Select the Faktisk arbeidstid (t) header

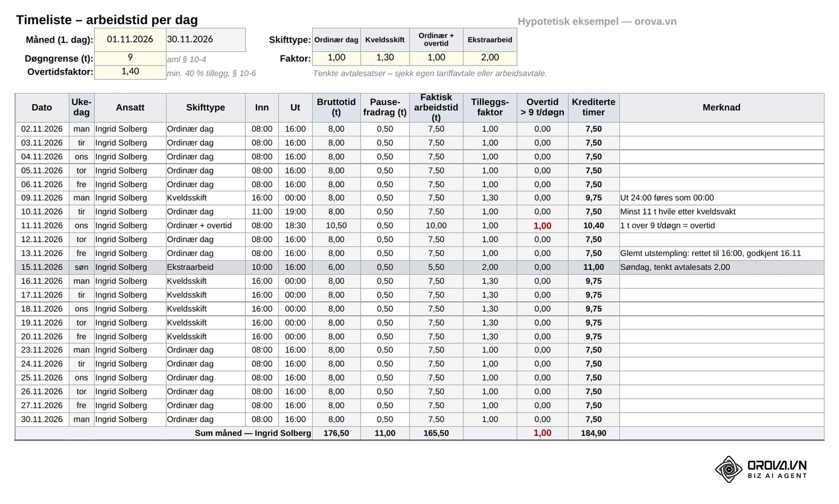click(x=436, y=108)
